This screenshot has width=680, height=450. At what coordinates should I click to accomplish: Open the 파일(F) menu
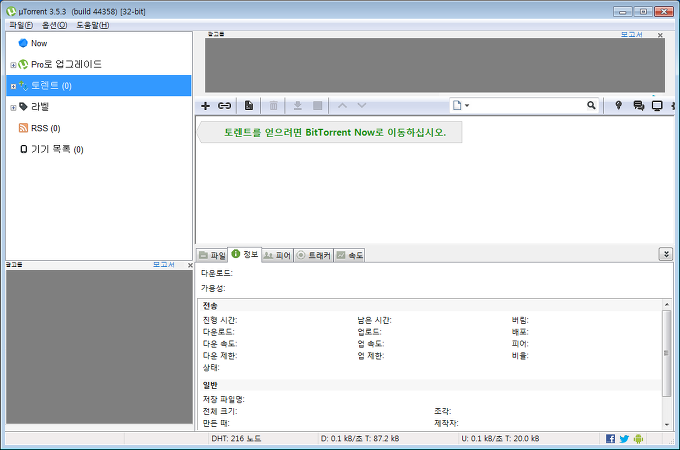pyautogui.click(x=21, y=25)
